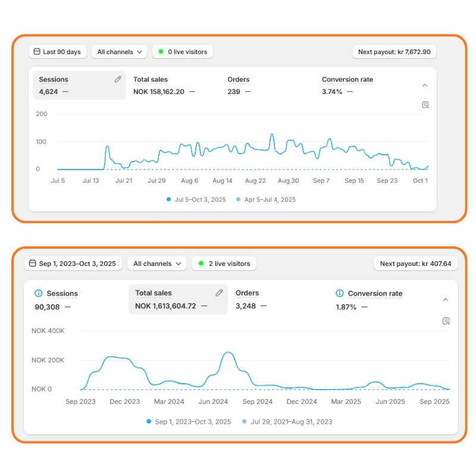
Task: Click Next payout: kr 7,672.90 button
Action: [394, 52]
